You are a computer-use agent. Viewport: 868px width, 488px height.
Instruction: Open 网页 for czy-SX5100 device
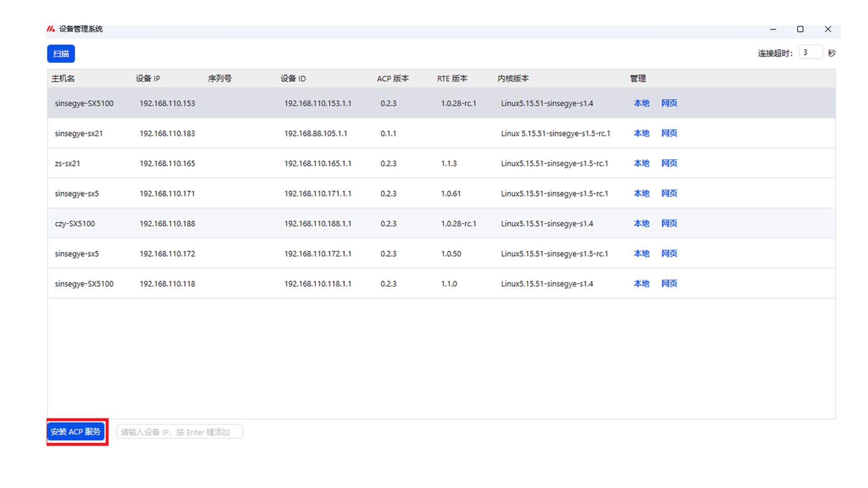click(669, 223)
